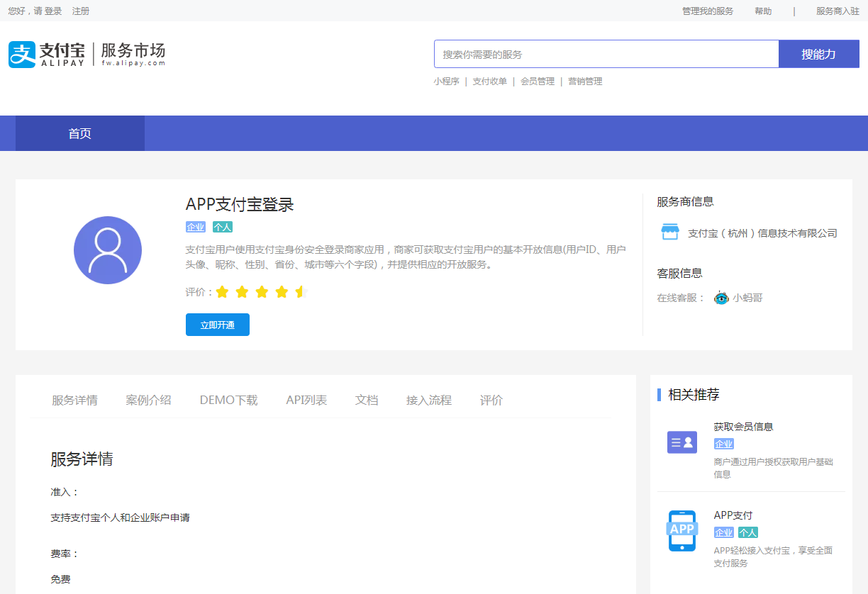Open the 接入流程 tab
The width and height of the screenshot is (868, 594).
[429, 400]
